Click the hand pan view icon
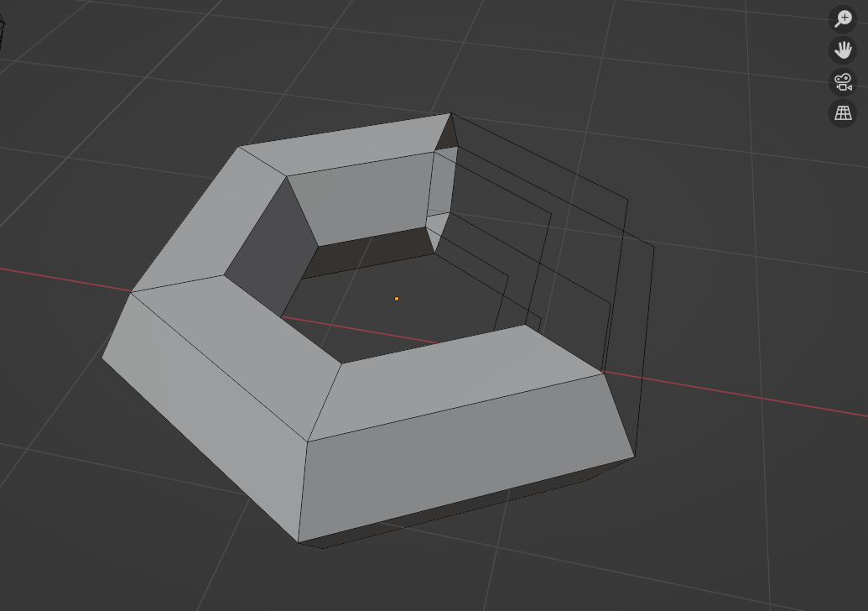 coord(843,50)
